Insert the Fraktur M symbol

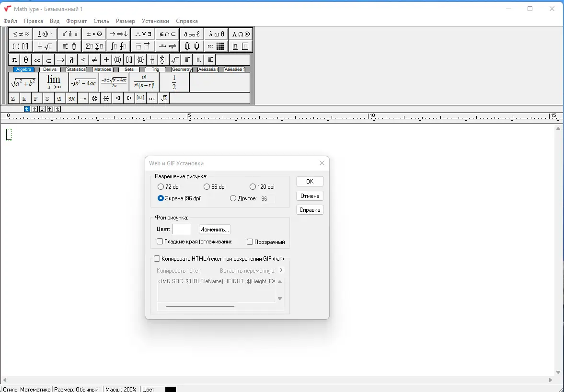coord(71,98)
